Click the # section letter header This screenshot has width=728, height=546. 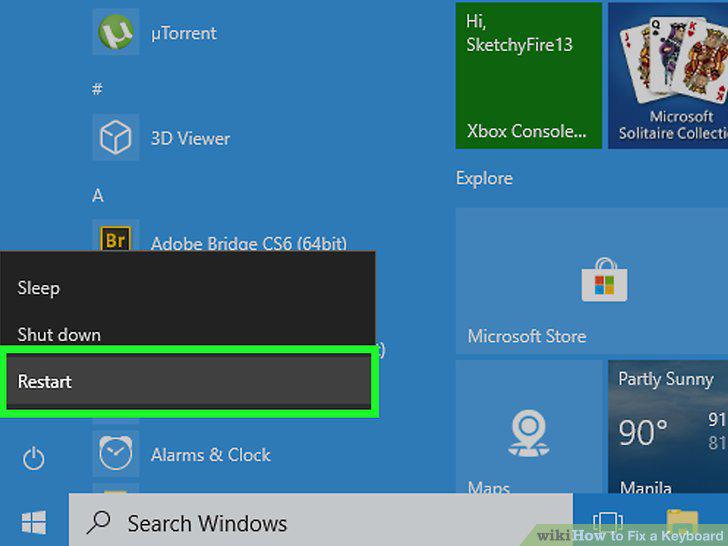tap(97, 88)
